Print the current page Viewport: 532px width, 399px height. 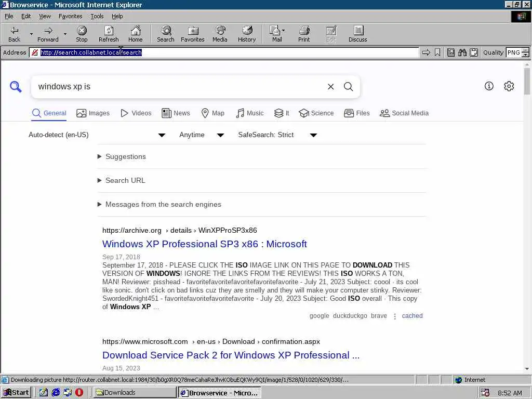point(304,34)
